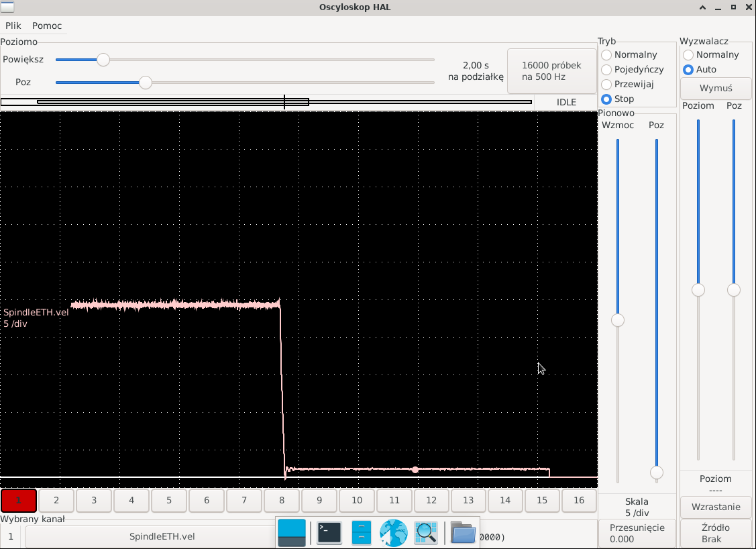Click the dot marker on the waveform
This screenshot has height=549, width=756.
point(415,469)
